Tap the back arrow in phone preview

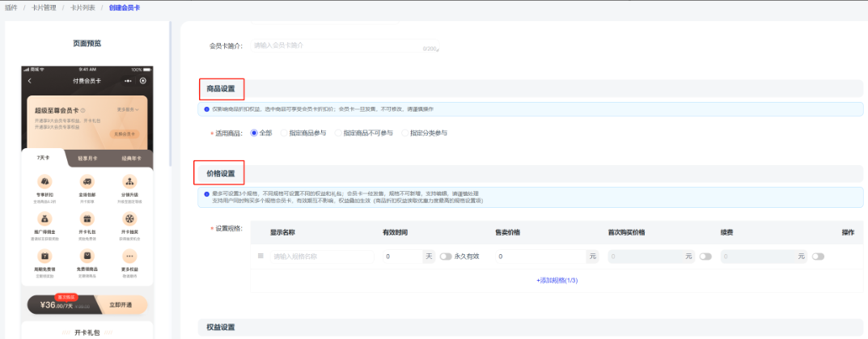click(30, 81)
